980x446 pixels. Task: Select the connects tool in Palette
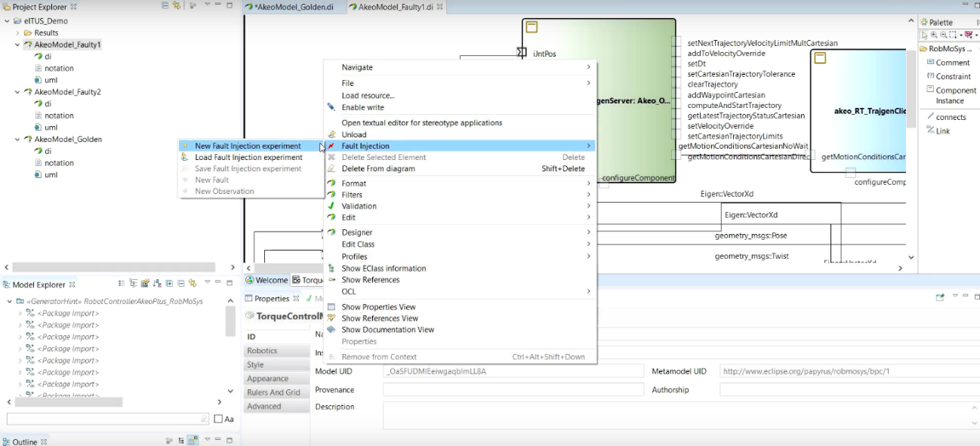(x=950, y=117)
